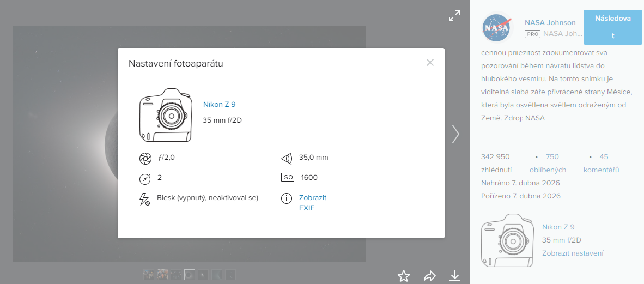This screenshot has width=644, height=284.
Task: Add photo to favorites with star icon
Action: point(403,276)
